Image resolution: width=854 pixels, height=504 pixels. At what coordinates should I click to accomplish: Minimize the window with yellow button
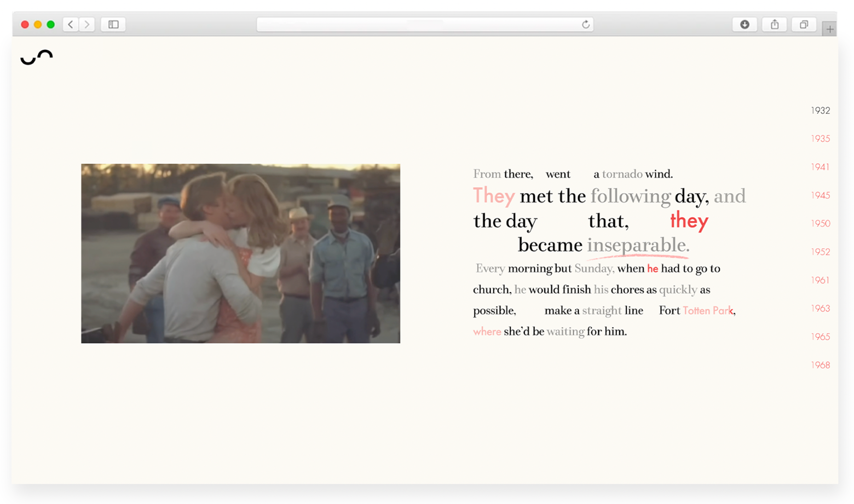(x=38, y=24)
